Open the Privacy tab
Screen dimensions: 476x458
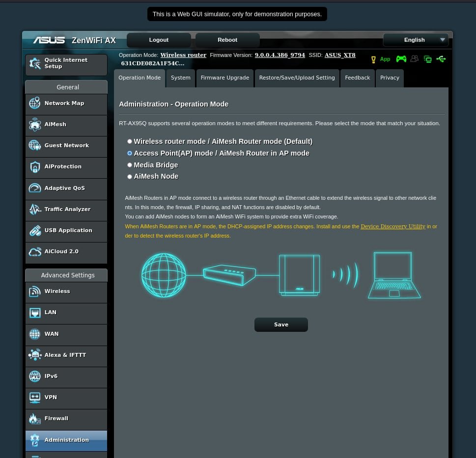click(x=390, y=78)
